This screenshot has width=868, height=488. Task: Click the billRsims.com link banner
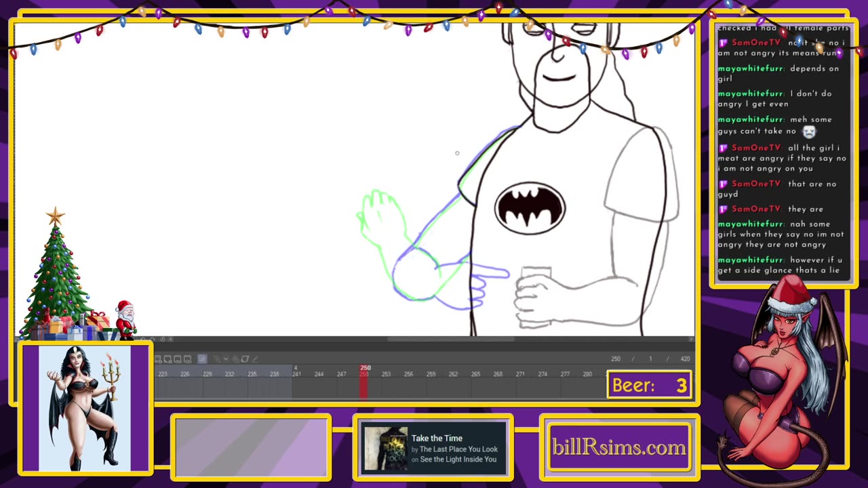pyautogui.click(x=619, y=447)
